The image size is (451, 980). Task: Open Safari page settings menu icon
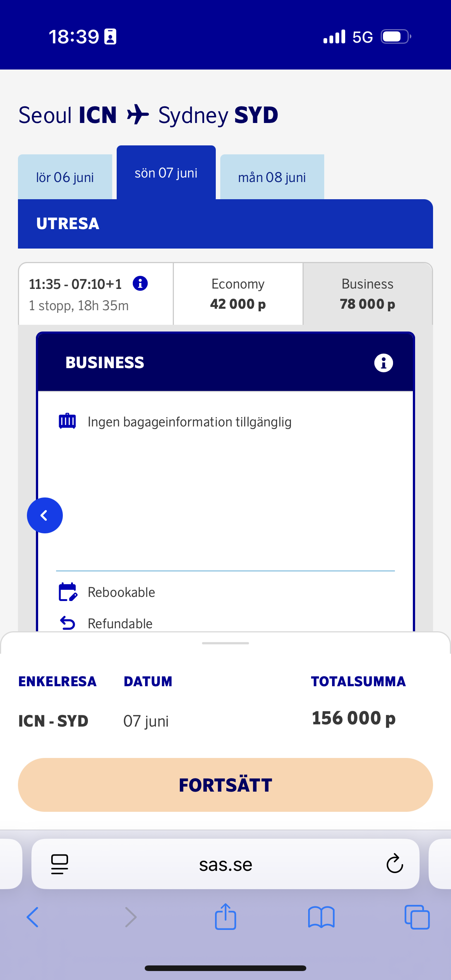tap(60, 864)
